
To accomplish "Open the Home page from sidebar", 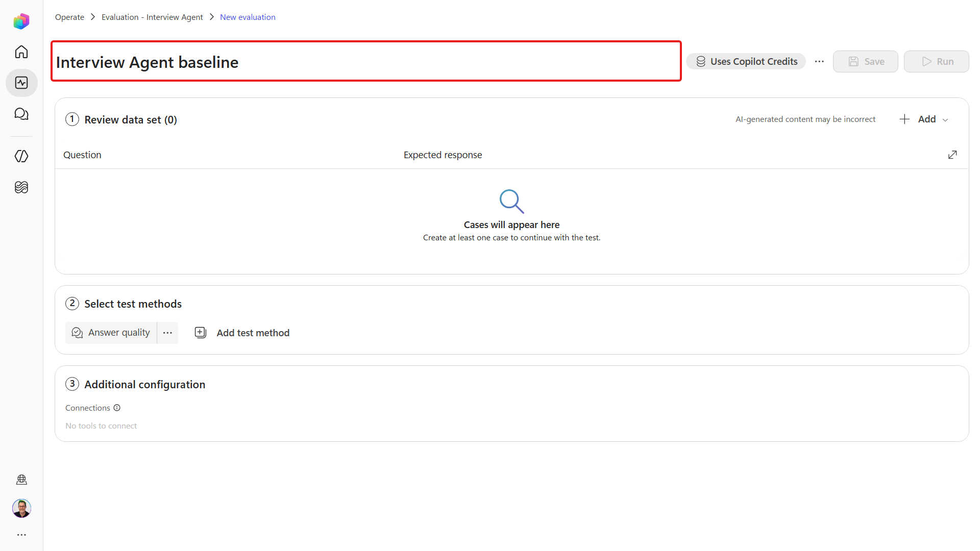I will click(x=21, y=52).
